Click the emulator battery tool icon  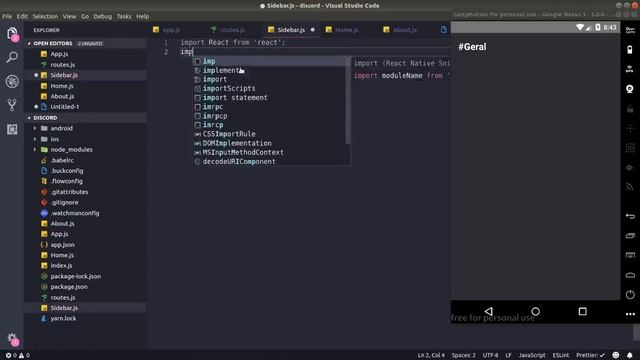(630, 50)
